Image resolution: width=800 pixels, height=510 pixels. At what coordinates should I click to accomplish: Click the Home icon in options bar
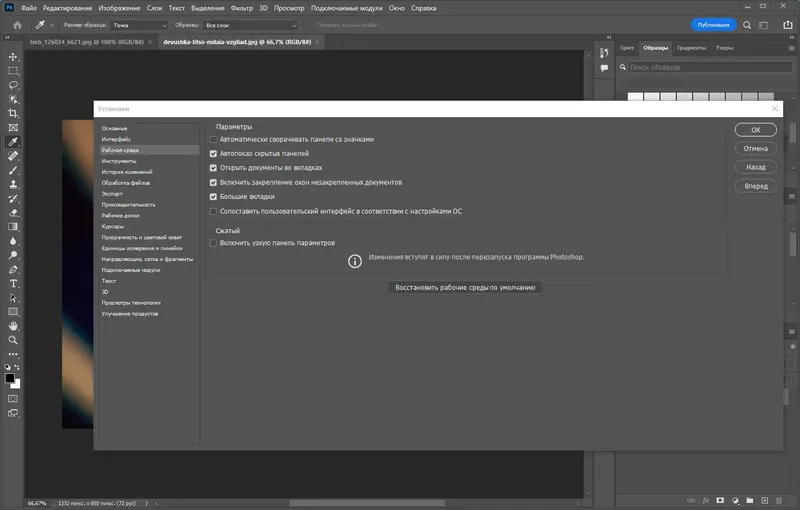pos(17,25)
